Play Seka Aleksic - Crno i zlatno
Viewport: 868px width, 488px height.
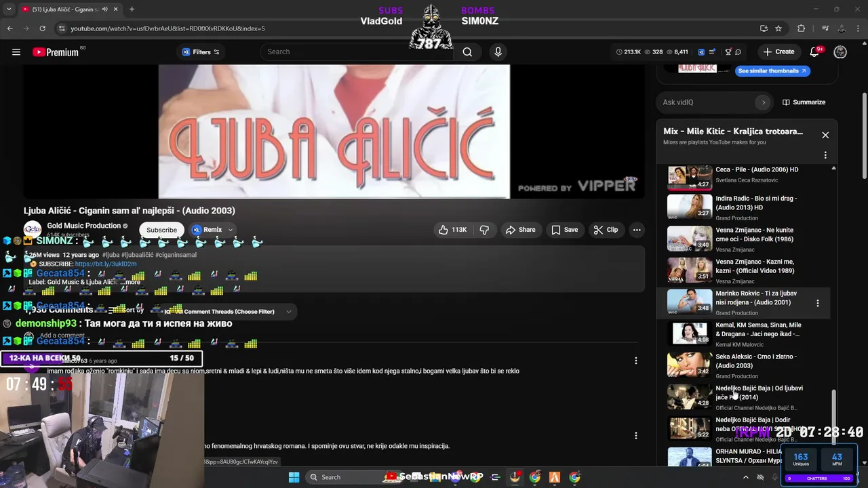[743, 366]
